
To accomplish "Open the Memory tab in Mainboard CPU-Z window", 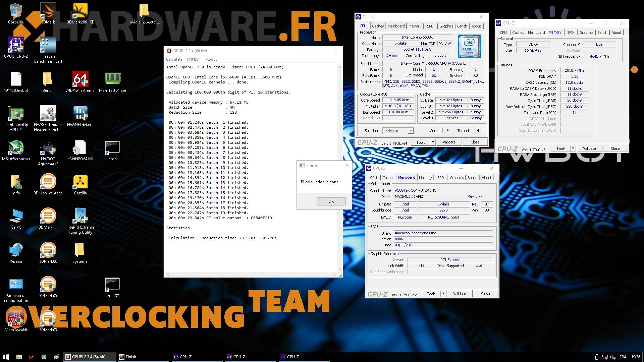I will coord(425,178).
